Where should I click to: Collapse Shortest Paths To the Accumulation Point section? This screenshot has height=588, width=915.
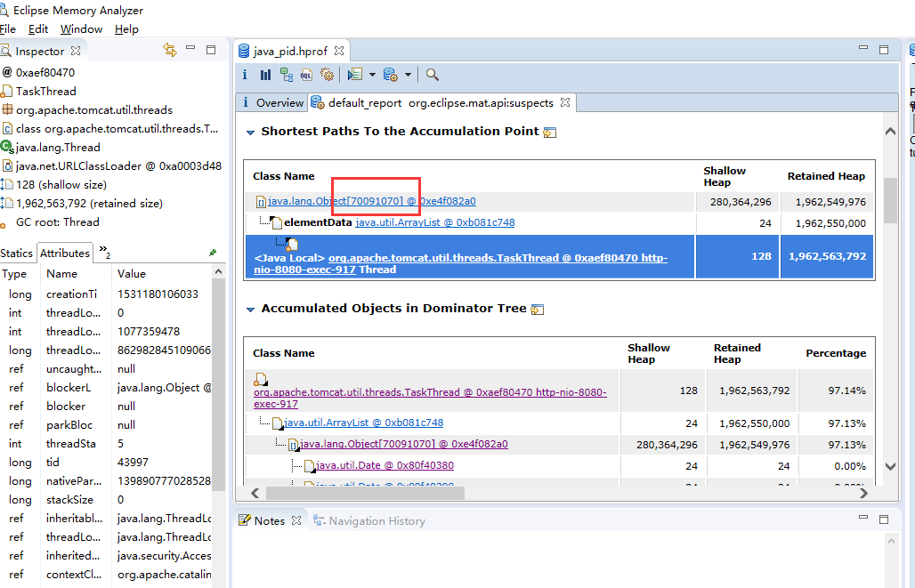(250, 132)
